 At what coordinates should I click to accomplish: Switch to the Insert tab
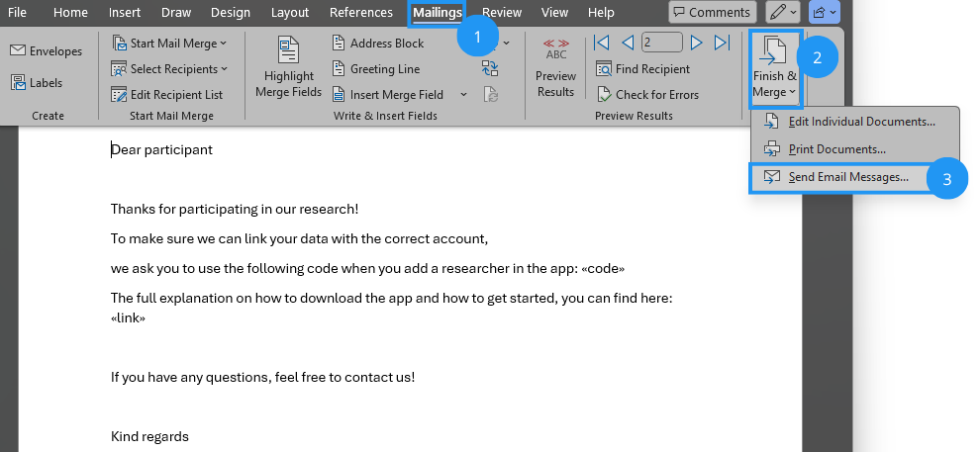coord(125,12)
